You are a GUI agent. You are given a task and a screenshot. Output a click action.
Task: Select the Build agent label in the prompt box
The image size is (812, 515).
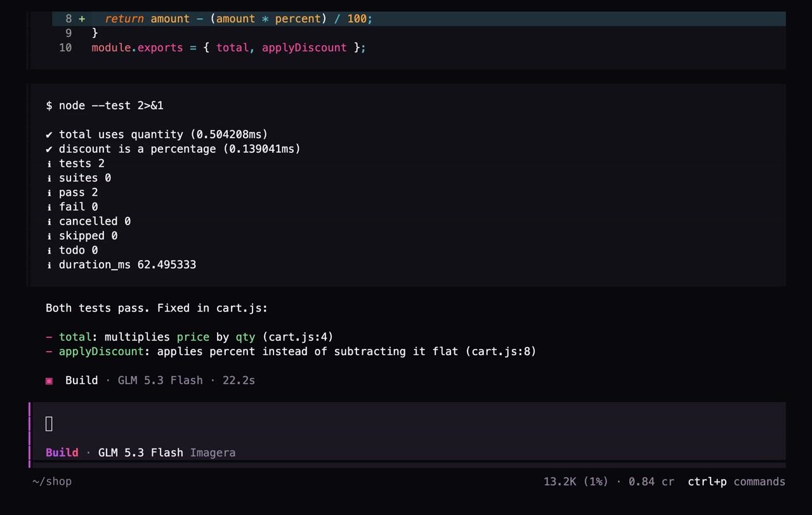(x=62, y=452)
